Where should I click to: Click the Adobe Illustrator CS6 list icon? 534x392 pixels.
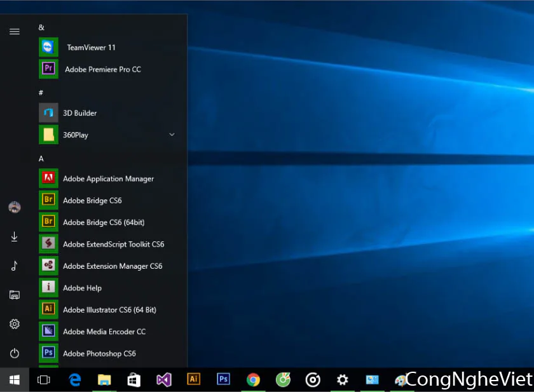pyautogui.click(x=49, y=309)
